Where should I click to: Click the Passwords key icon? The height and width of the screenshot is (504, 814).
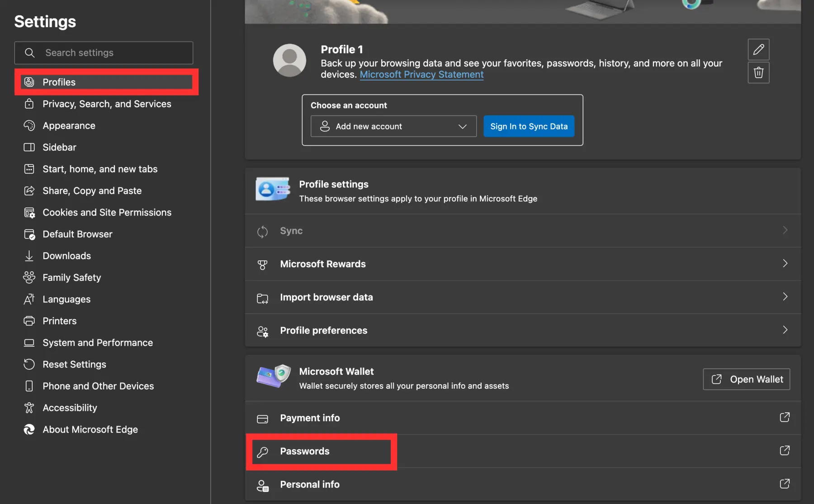click(x=262, y=452)
